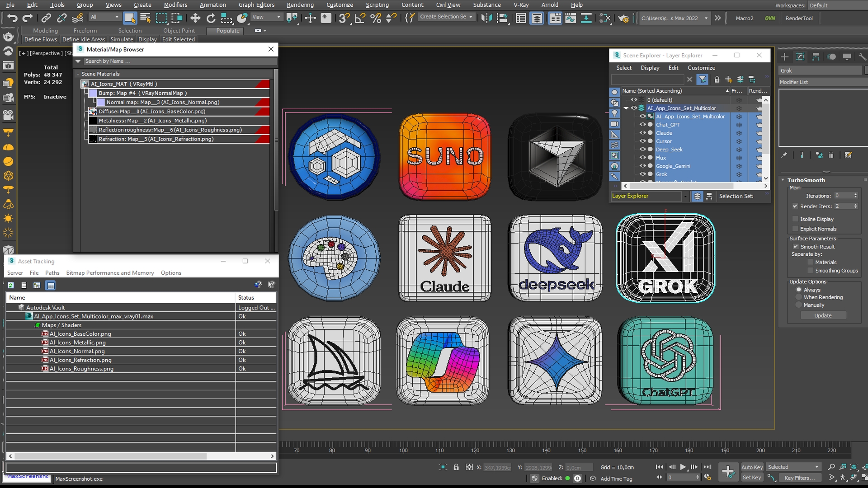Viewport: 868px width, 488px height.
Task: Click the Undo arrow in main toolbar
Action: coord(12,18)
